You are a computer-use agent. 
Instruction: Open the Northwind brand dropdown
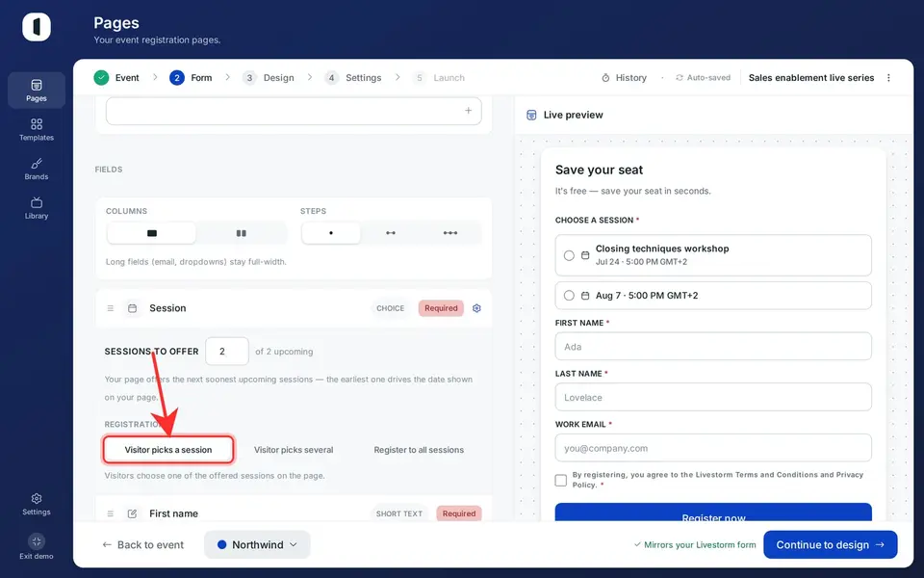coord(258,545)
